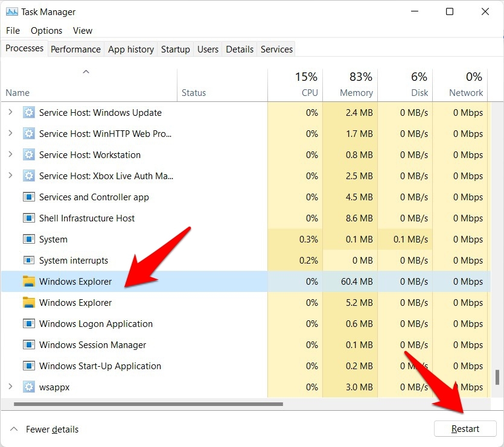504x447 pixels.
Task: Click the Shell Infrastructure Host process icon
Action: click(29, 218)
